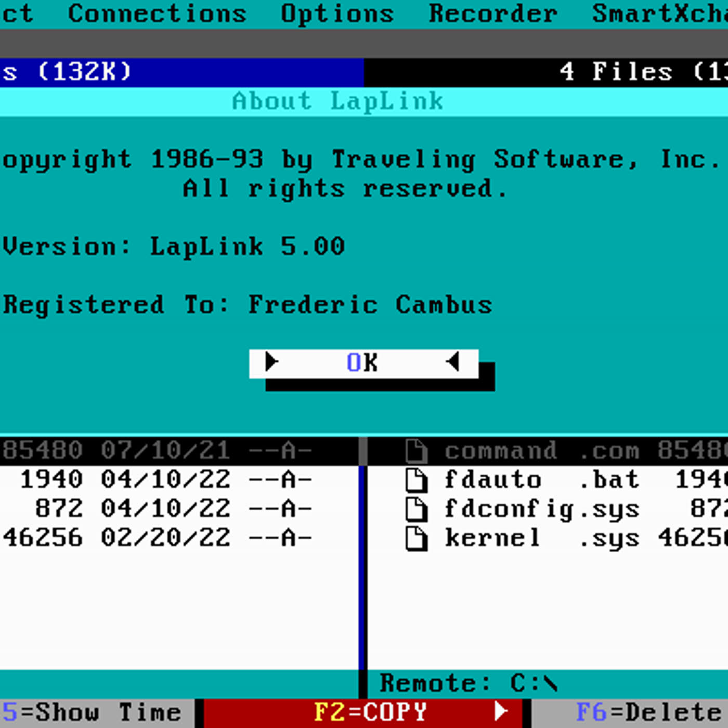Click the Version: LapLink 5.00 text
This screenshot has height=728, width=728.
[174, 246]
